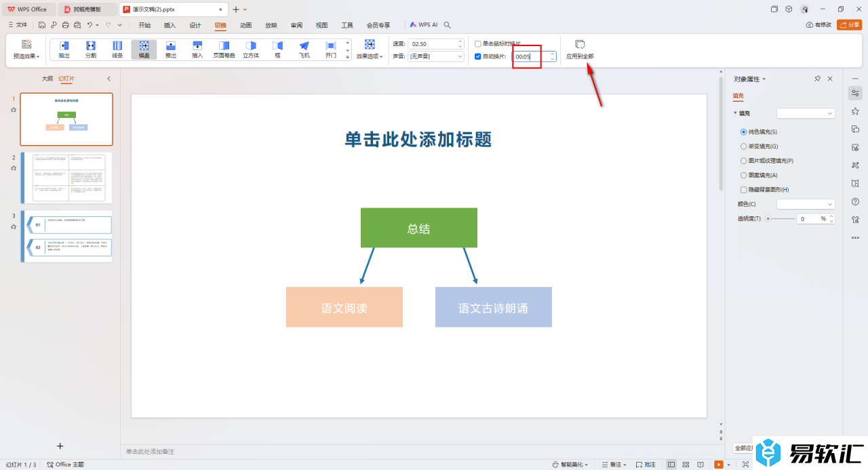Screen dimensions: 868x470
Task: Click the orange 分享 share button
Action: click(849, 24)
